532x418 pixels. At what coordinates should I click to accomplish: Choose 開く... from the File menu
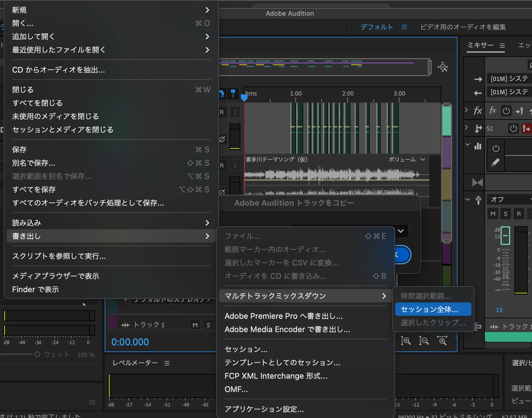point(111,23)
